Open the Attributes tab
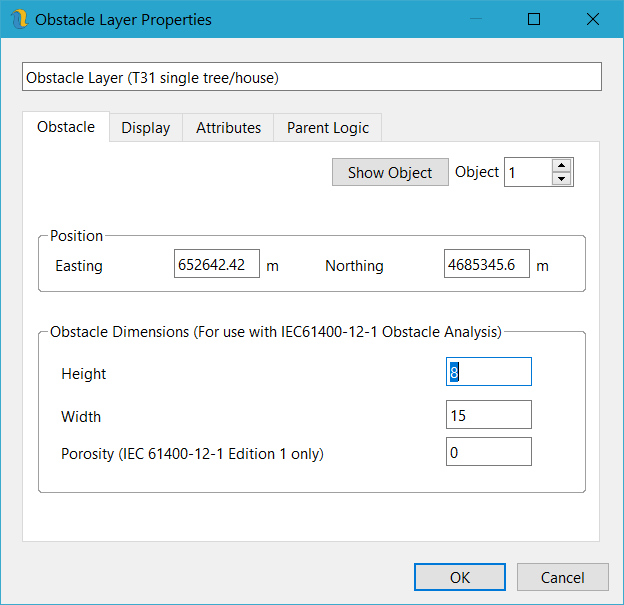 point(228,128)
